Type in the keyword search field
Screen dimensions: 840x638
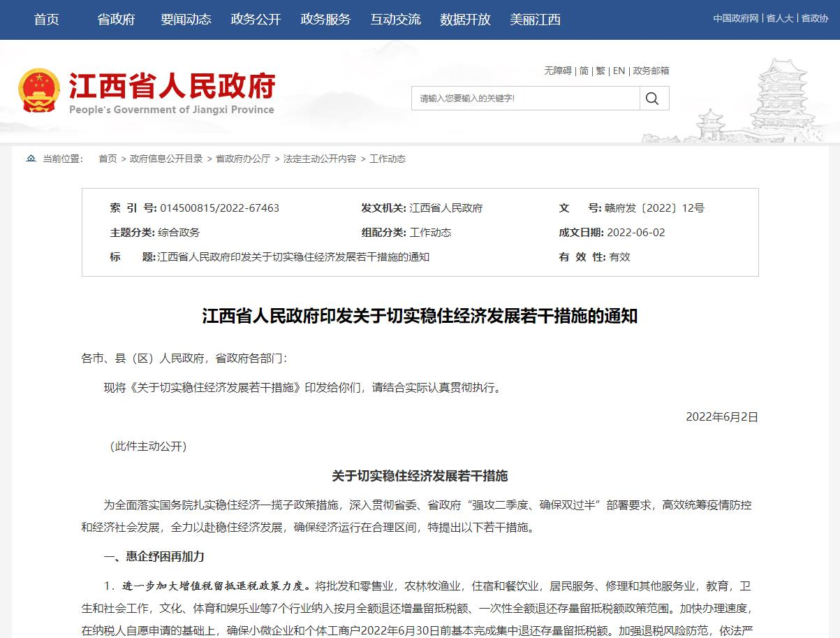[525, 99]
